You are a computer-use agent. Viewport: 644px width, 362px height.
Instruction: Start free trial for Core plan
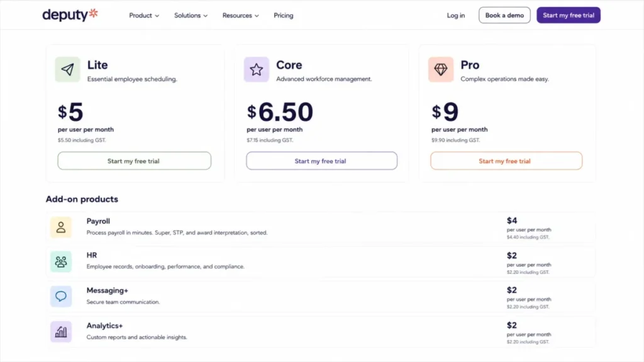click(321, 161)
